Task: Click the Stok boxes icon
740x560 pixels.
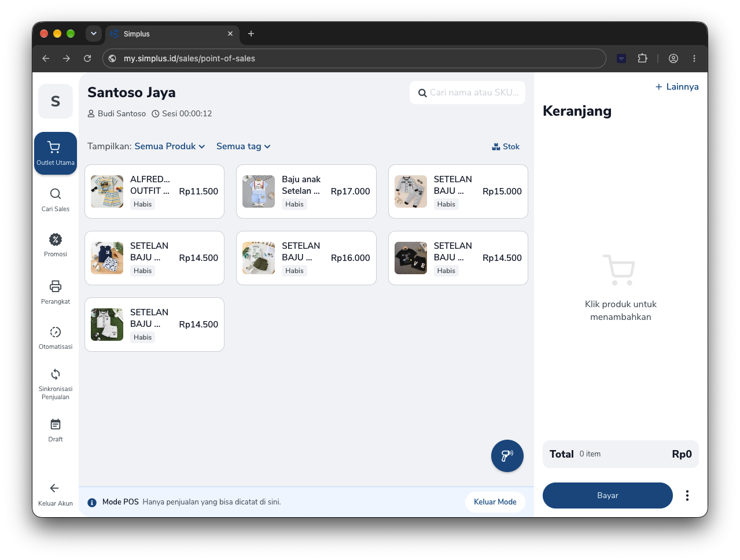Action: click(x=496, y=146)
